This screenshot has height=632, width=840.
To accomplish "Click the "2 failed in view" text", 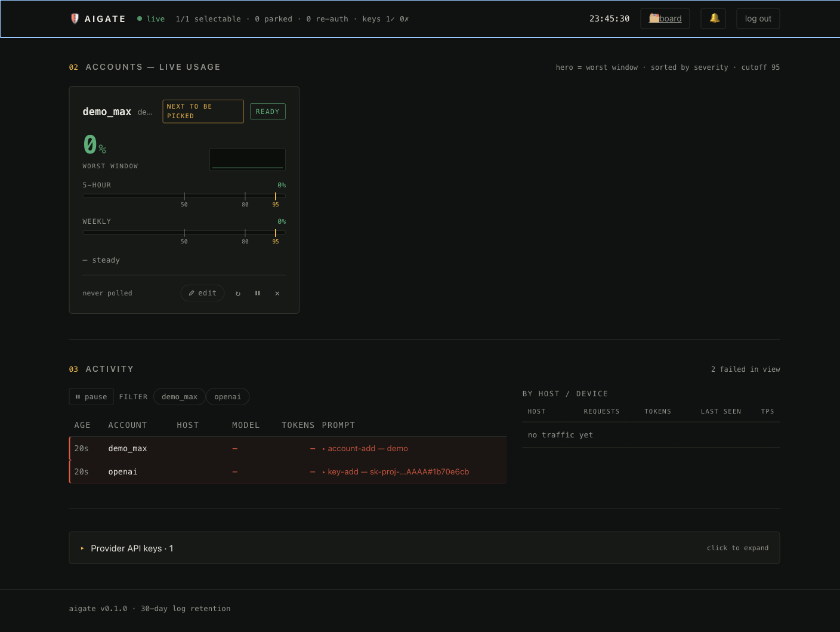I will [x=745, y=369].
